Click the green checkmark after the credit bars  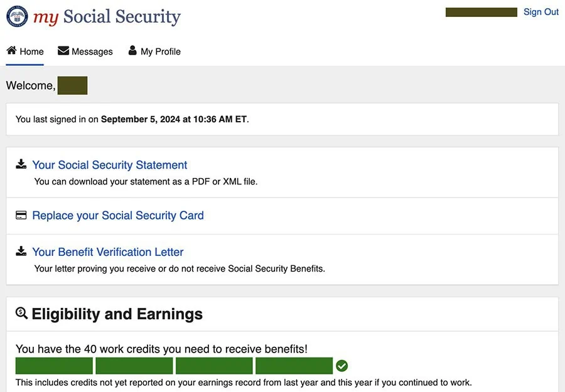(x=342, y=365)
